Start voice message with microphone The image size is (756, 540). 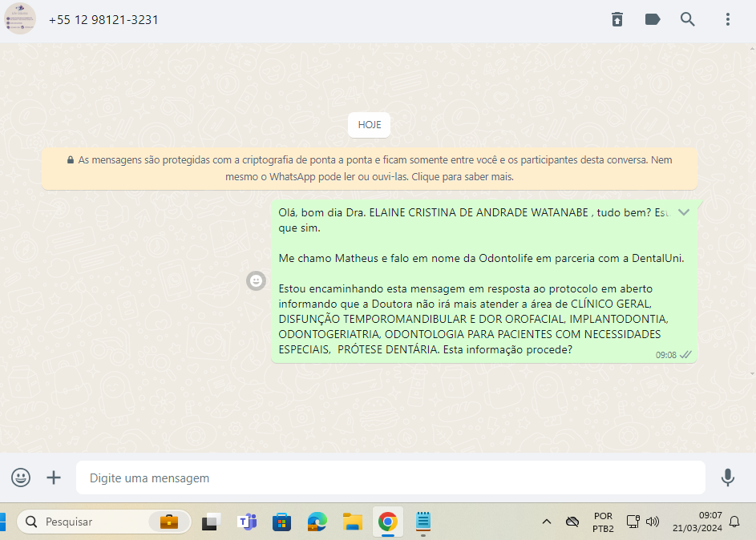(x=728, y=478)
